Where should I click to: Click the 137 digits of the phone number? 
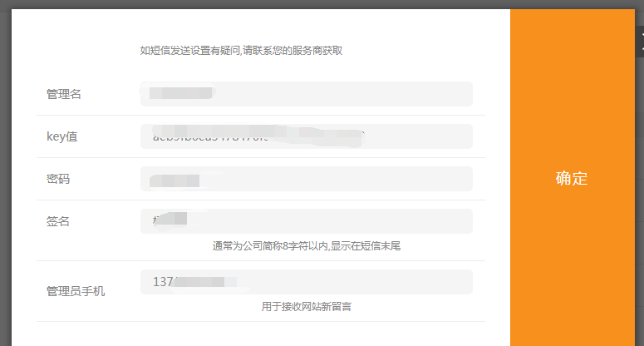(163, 281)
